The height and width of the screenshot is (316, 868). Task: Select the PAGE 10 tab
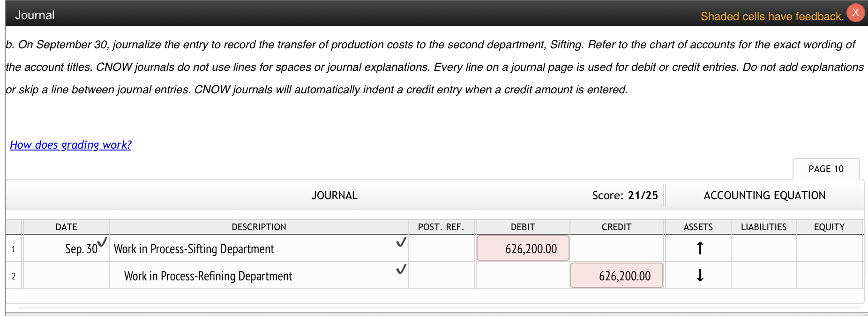pyautogui.click(x=826, y=169)
